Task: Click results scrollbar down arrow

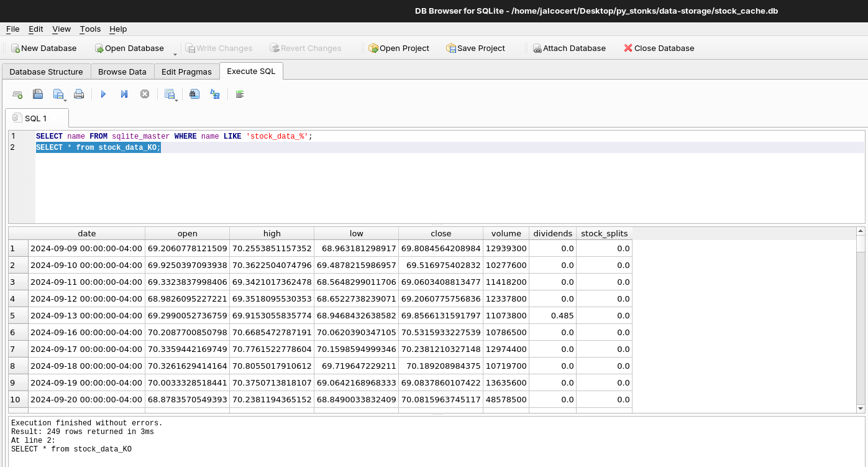Action: point(861,409)
